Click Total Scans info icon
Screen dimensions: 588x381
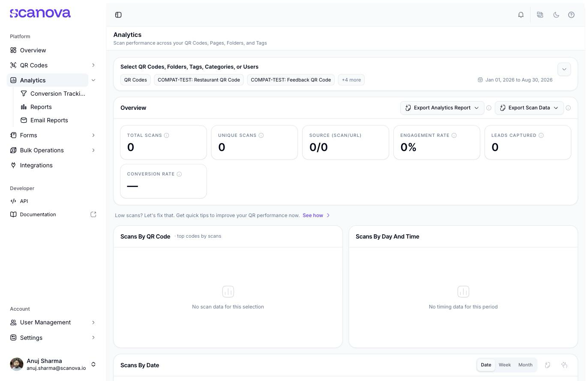[167, 136]
